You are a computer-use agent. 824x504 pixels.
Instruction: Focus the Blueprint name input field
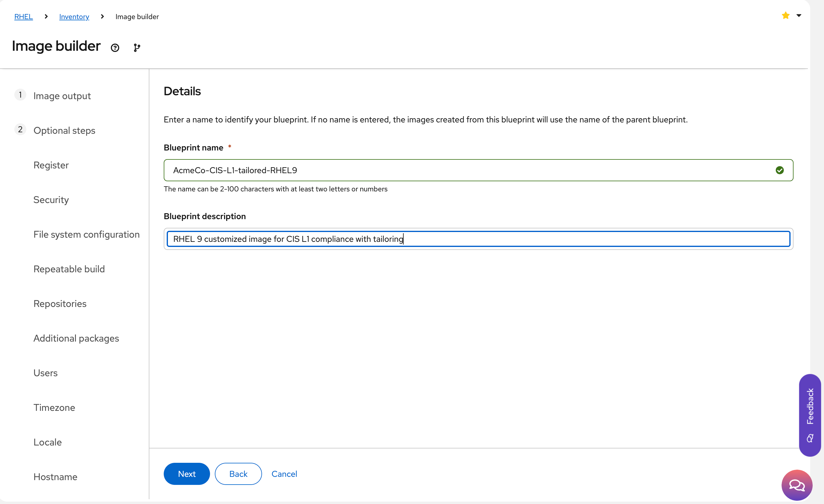coord(468,170)
